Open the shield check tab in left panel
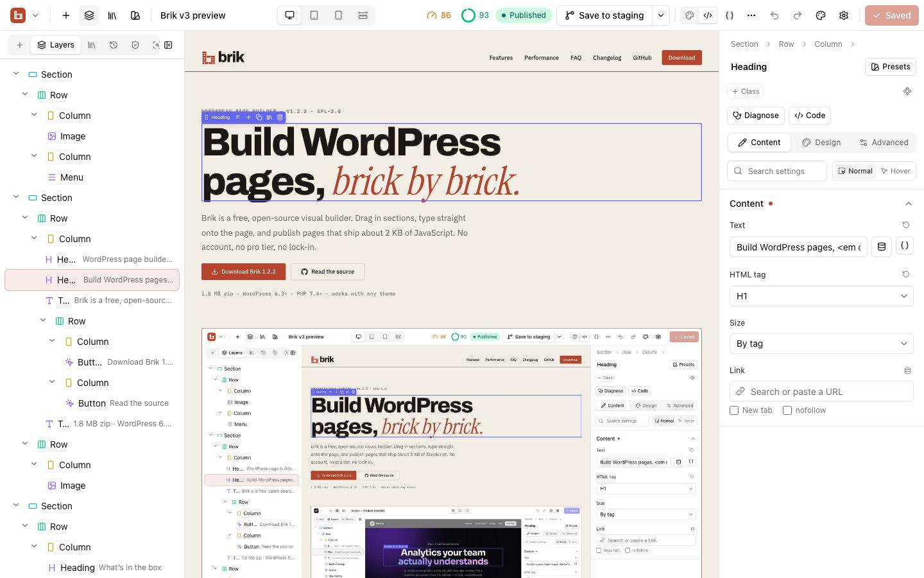 pyautogui.click(x=135, y=45)
